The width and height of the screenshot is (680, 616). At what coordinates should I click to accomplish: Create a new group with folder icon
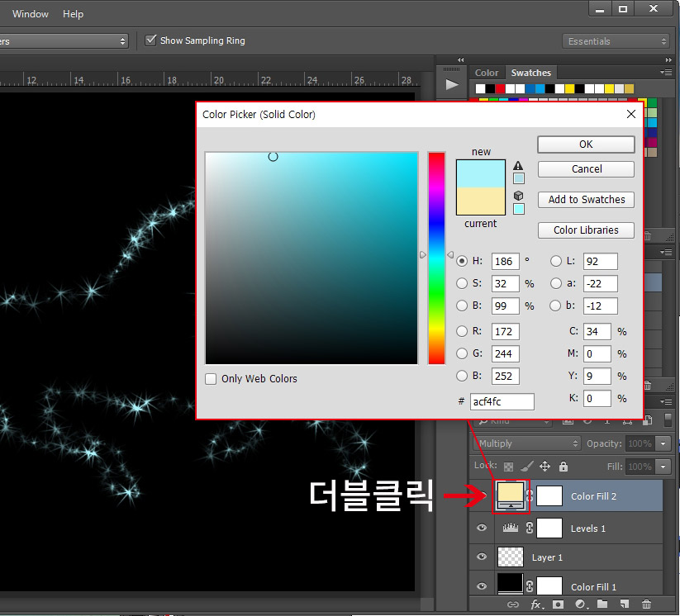point(602,604)
